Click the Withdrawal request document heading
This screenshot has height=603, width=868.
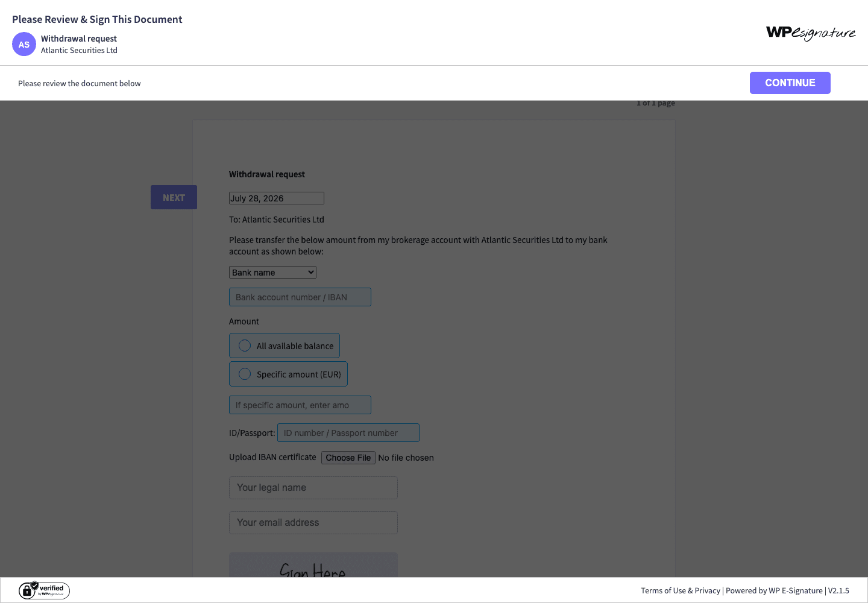[x=267, y=174]
